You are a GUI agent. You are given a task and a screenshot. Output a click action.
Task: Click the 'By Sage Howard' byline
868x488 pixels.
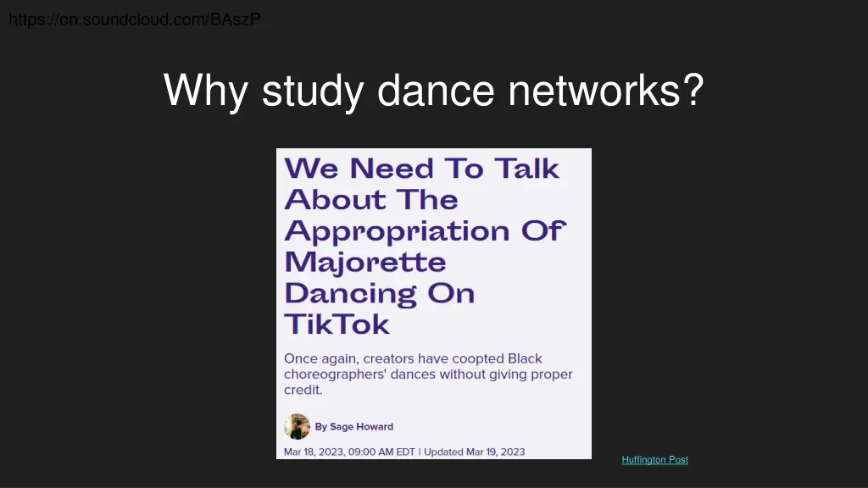pos(354,427)
